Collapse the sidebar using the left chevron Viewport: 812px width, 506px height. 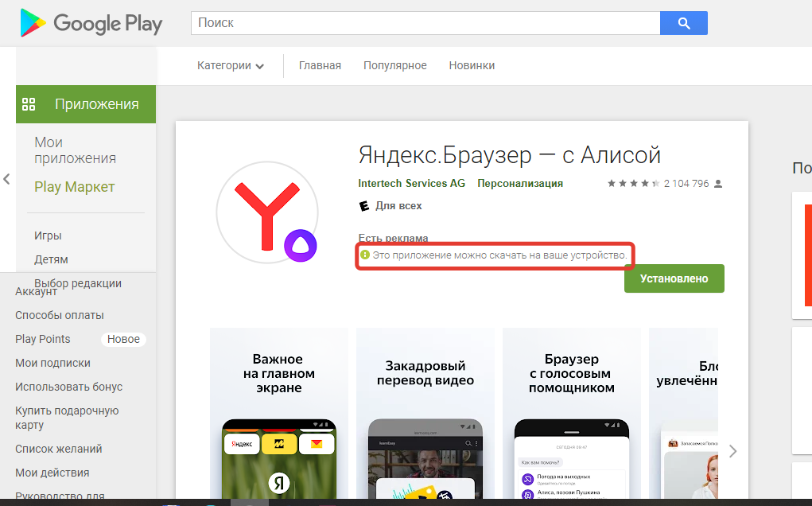7,180
